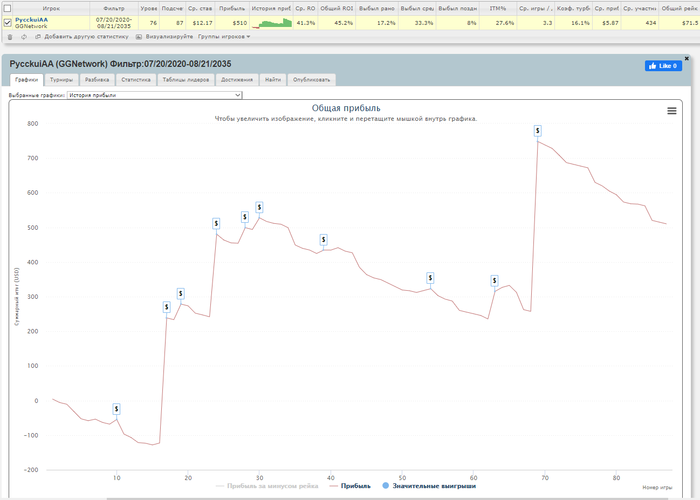Click the 'Визуализируйте' button

165,37
